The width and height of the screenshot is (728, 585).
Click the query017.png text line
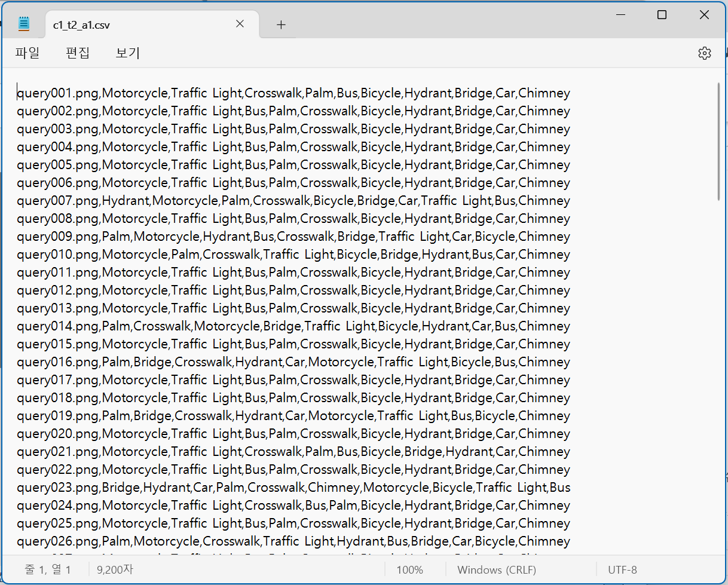coord(293,380)
